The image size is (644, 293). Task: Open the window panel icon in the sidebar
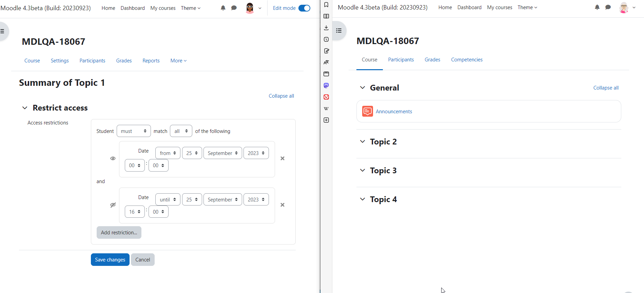click(x=326, y=74)
